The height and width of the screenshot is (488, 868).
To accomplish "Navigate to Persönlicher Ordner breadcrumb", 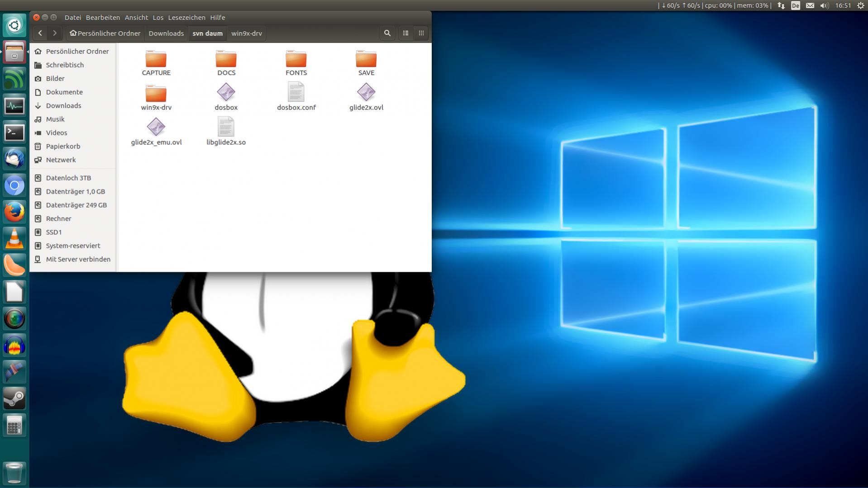I will click(105, 33).
